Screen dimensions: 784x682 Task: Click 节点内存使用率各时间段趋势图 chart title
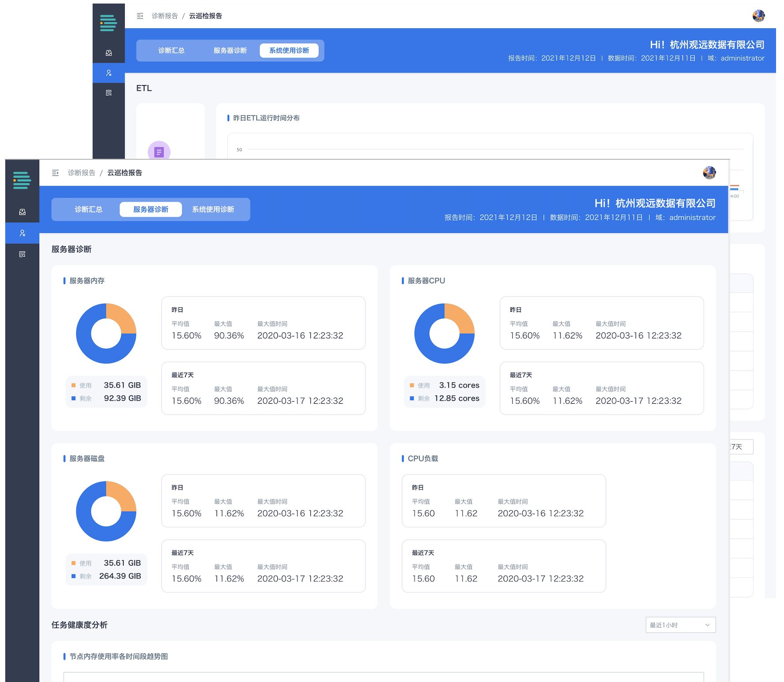pos(119,656)
